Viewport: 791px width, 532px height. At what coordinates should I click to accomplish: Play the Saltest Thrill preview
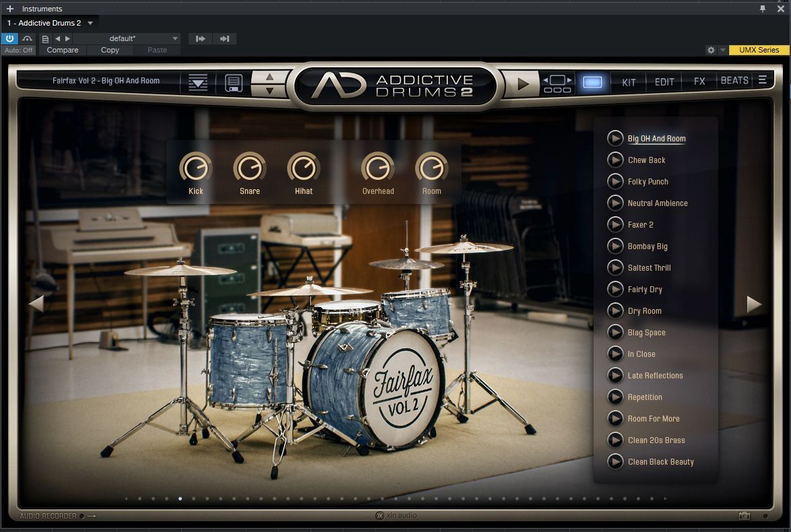click(615, 268)
